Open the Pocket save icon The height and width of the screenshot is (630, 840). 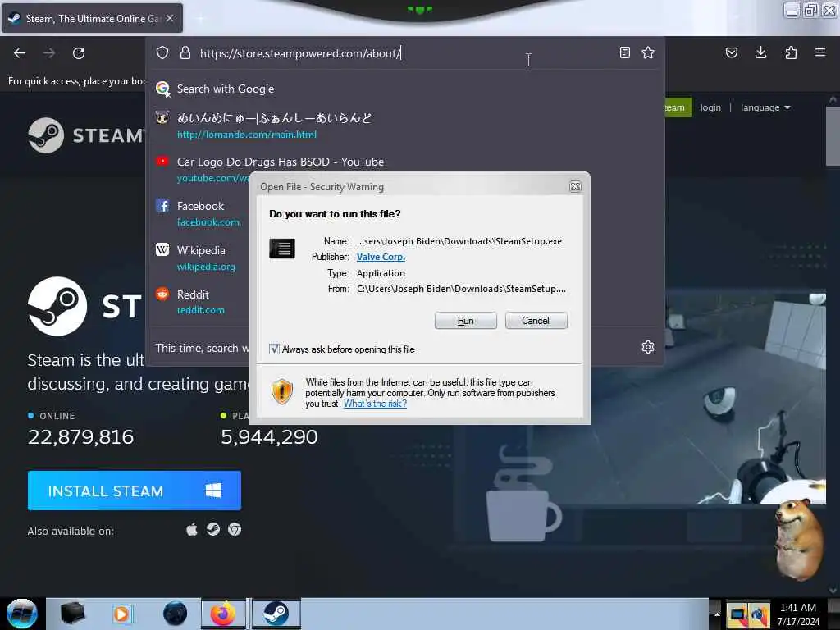click(732, 52)
